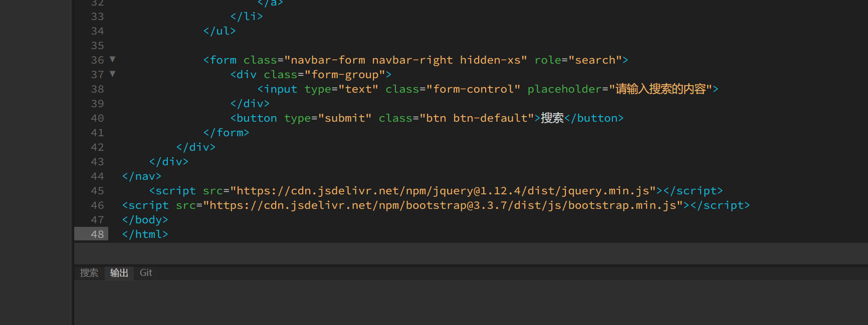This screenshot has height=325, width=868.
Task: Select line number 47 in the gutter
Action: click(97, 220)
